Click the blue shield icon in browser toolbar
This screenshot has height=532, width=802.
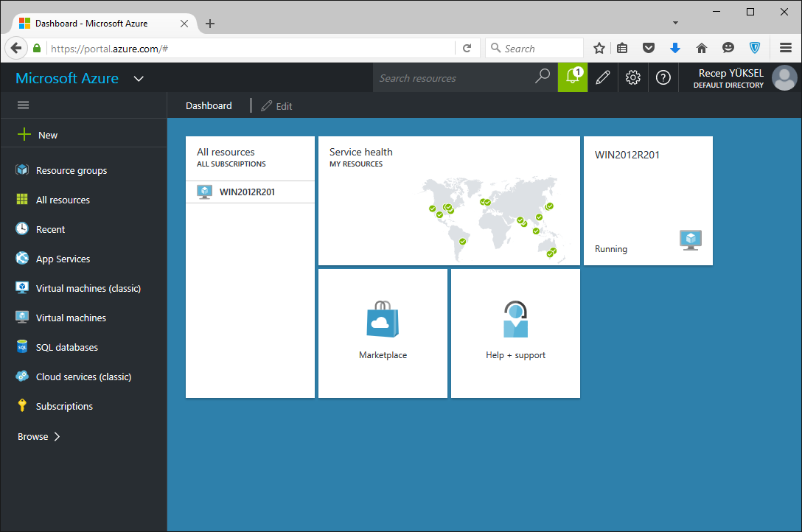click(754, 48)
